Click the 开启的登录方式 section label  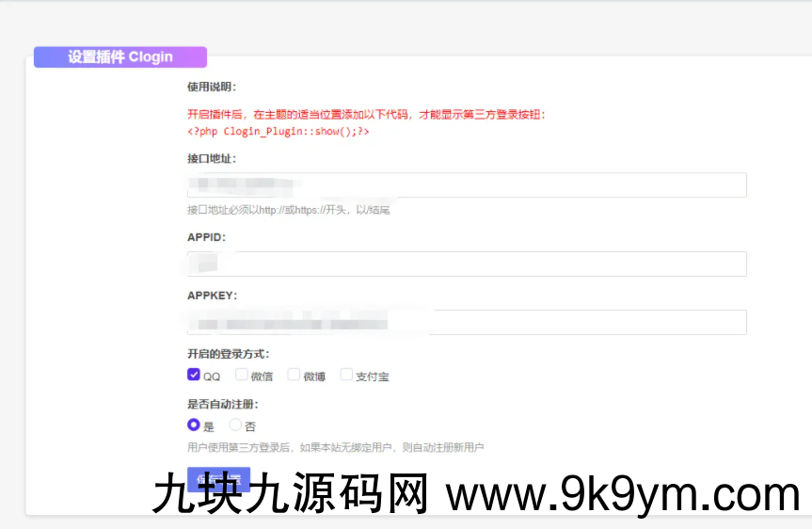(229, 354)
